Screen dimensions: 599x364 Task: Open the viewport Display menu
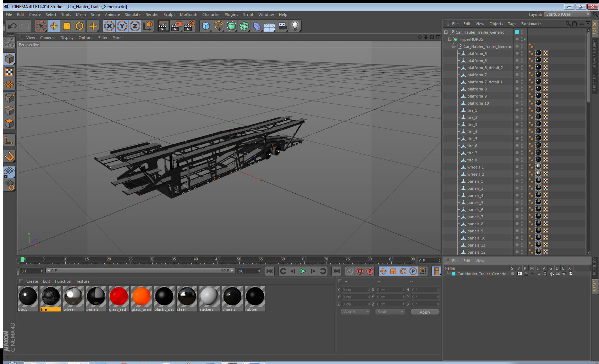pos(67,38)
